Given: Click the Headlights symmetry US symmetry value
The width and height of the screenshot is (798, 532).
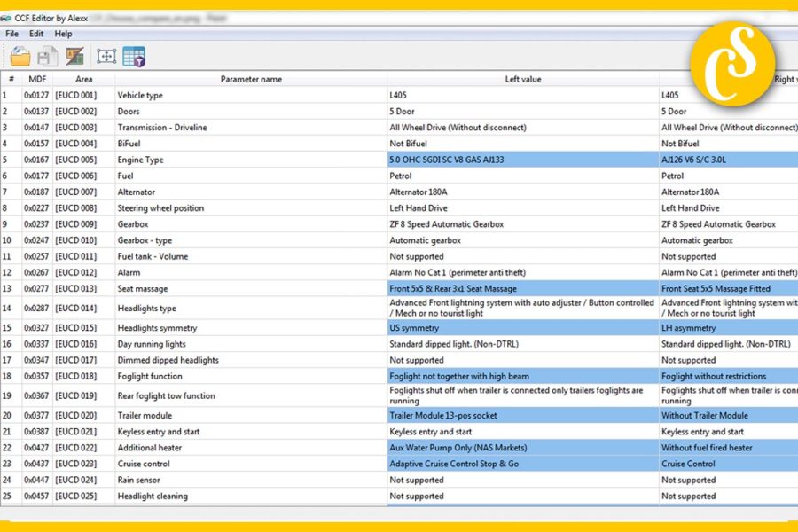Looking at the screenshot, I should [x=417, y=327].
